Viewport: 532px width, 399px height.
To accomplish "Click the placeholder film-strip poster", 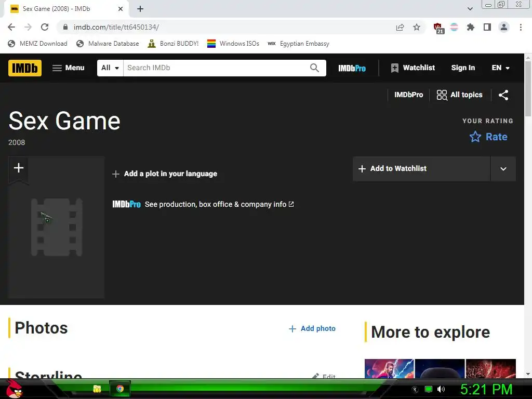I will (56, 228).
